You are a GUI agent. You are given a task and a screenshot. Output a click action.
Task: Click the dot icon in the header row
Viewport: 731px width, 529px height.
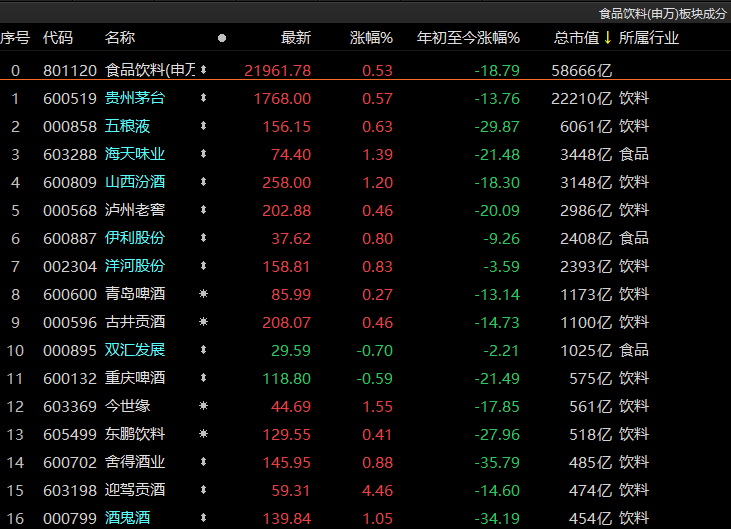(222, 38)
